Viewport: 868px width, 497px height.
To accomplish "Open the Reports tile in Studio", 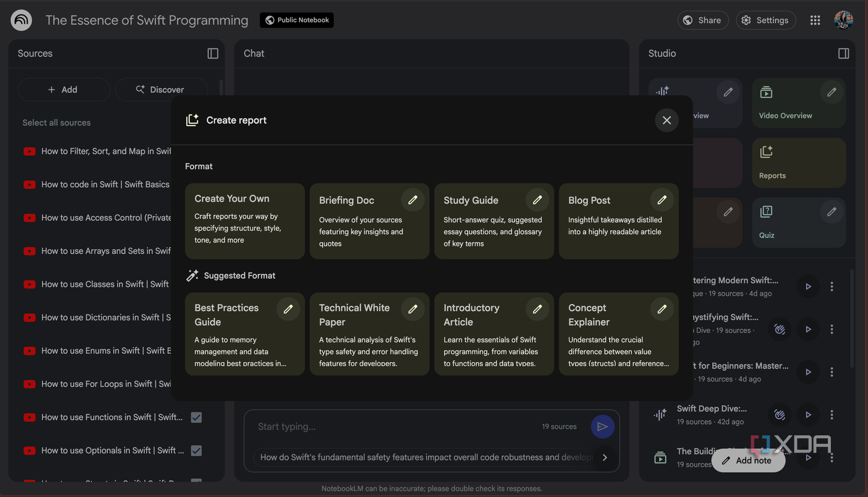I will click(x=799, y=163).
